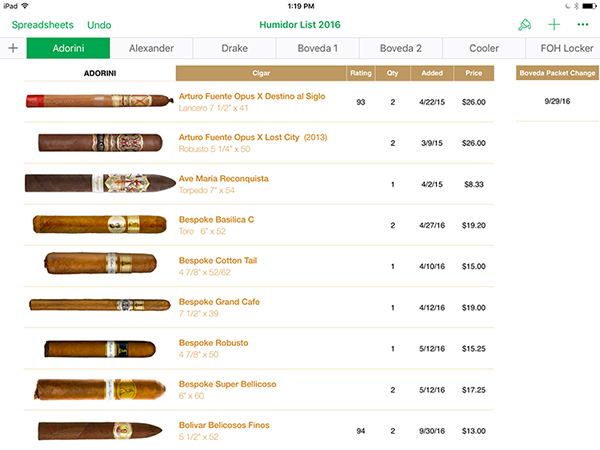600x450 pixels.
Task: Switch to the Alexander tab
Action: [151, 48]
